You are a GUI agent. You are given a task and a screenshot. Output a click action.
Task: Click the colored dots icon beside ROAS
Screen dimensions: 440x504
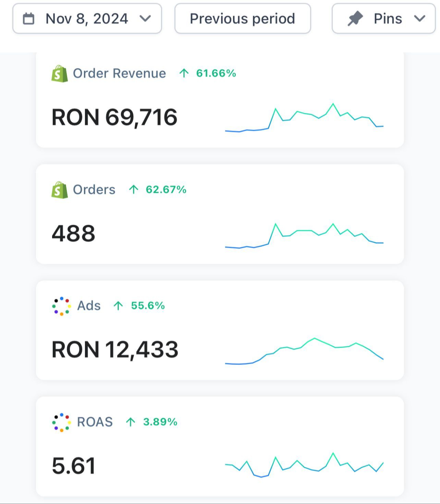[62, 422]
